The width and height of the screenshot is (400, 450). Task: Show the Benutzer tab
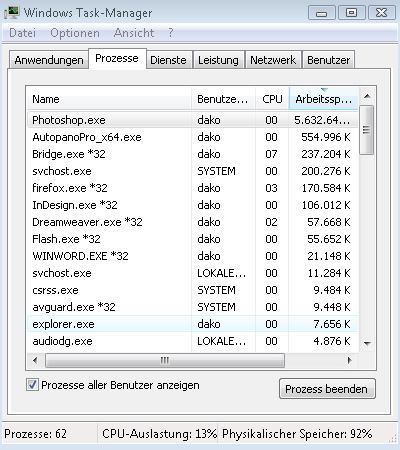(x=328, y=60)
